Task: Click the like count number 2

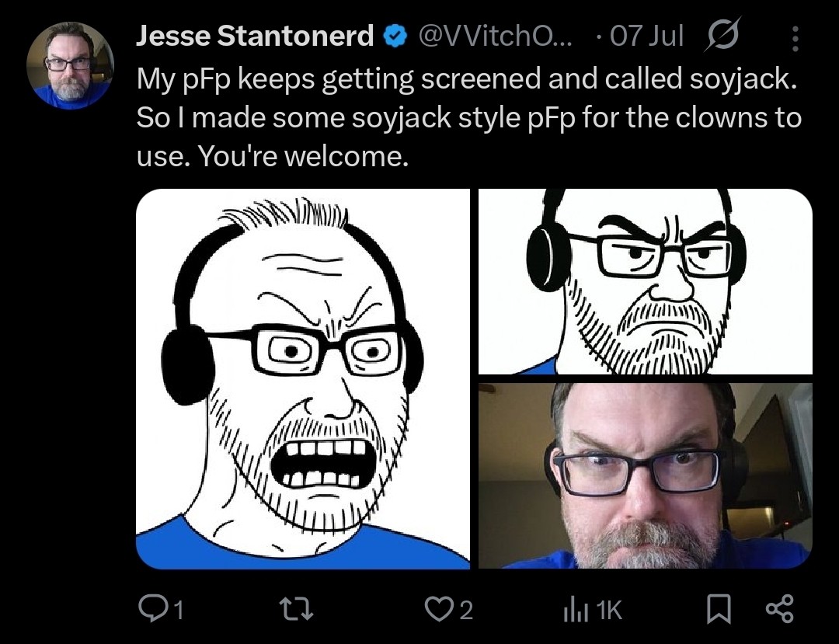Action: tap(465, 611)
